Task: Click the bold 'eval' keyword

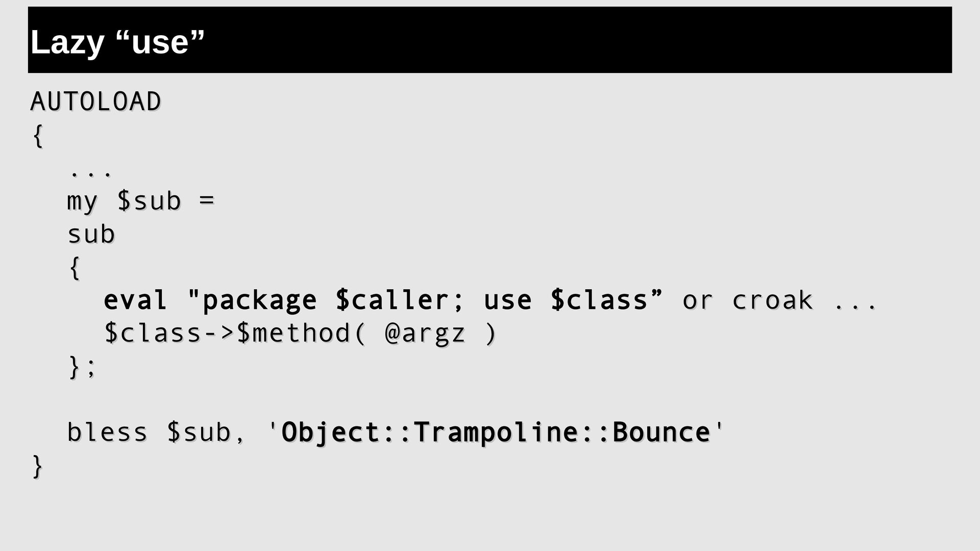Action: [135, 300]
